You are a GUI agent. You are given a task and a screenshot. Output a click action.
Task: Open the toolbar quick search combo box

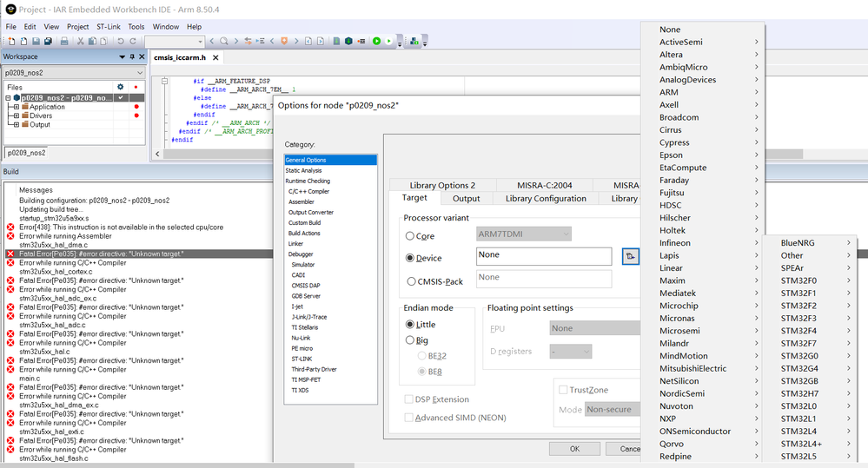[x=175, y=41]
